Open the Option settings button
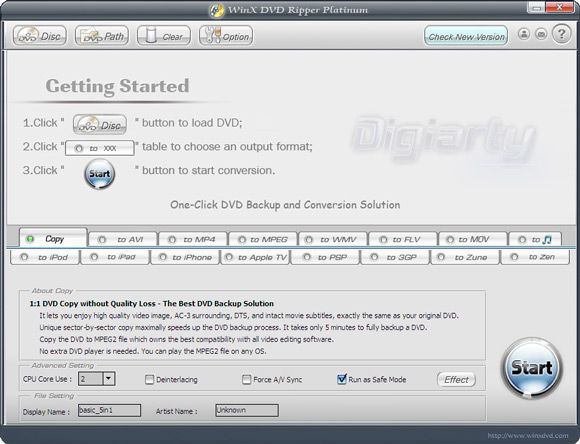This screenshot has height=444, width=580. point(226,36)
